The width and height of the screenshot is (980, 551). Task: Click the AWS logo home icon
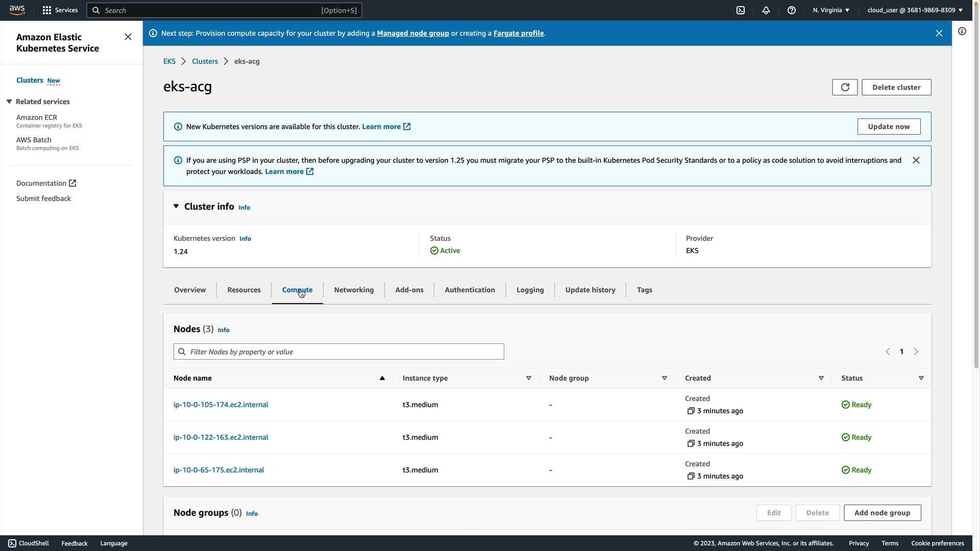[17, 10]
